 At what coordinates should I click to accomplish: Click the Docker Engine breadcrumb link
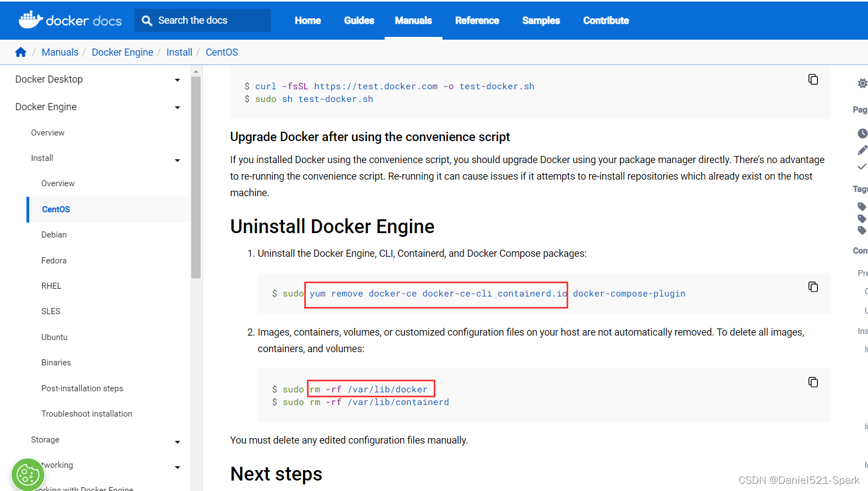pyautogui.click(x=122, y=52)
